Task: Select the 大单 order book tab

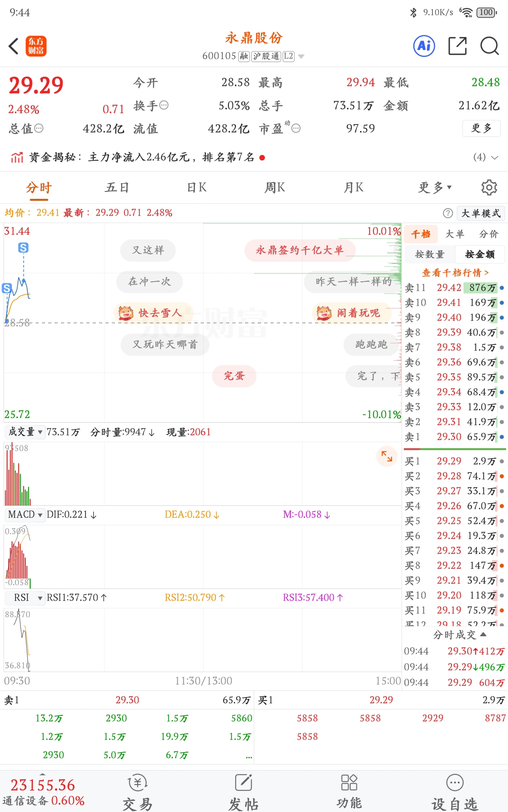Action: pos(455,234)
